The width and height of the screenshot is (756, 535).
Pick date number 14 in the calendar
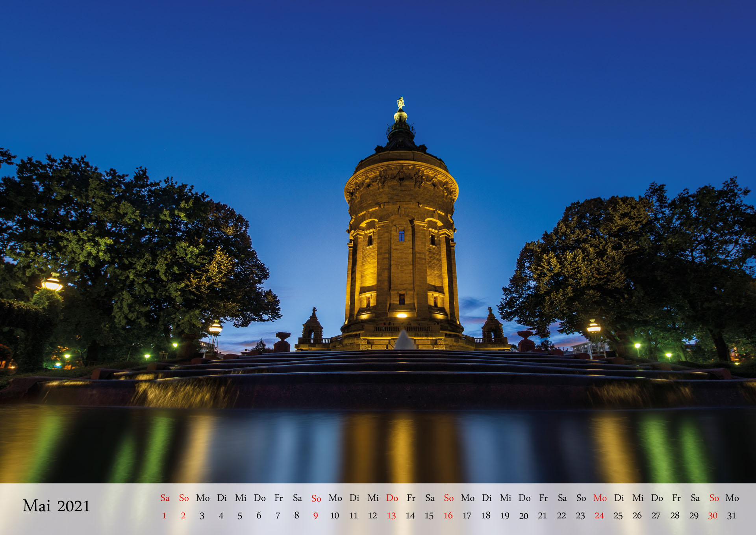[x=410, y=515]
